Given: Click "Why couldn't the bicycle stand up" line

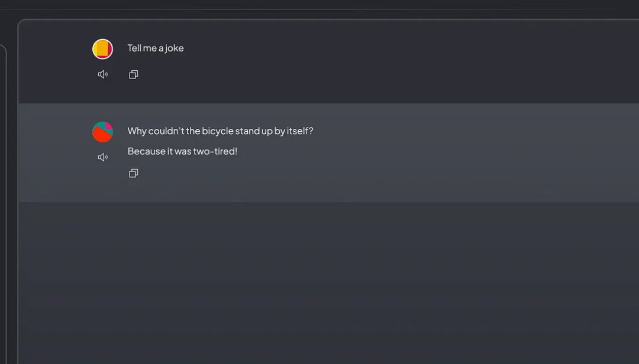Looking at the screenshot, I should point(221,131).
